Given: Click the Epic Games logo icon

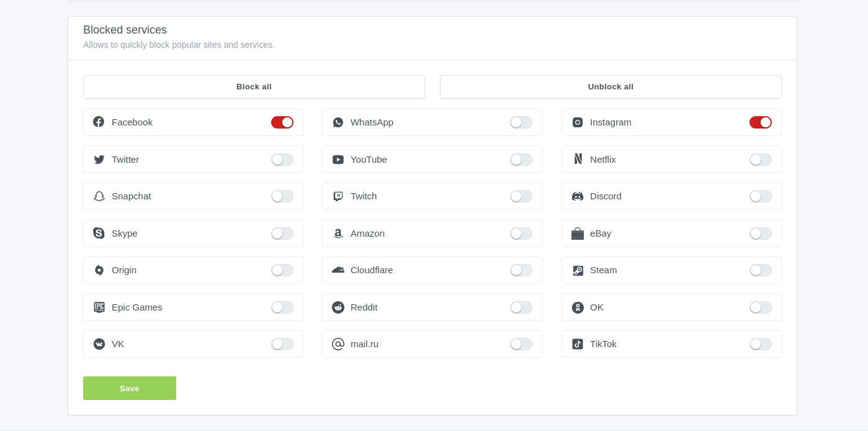Looking at the screenshot, I should (99, 307).
